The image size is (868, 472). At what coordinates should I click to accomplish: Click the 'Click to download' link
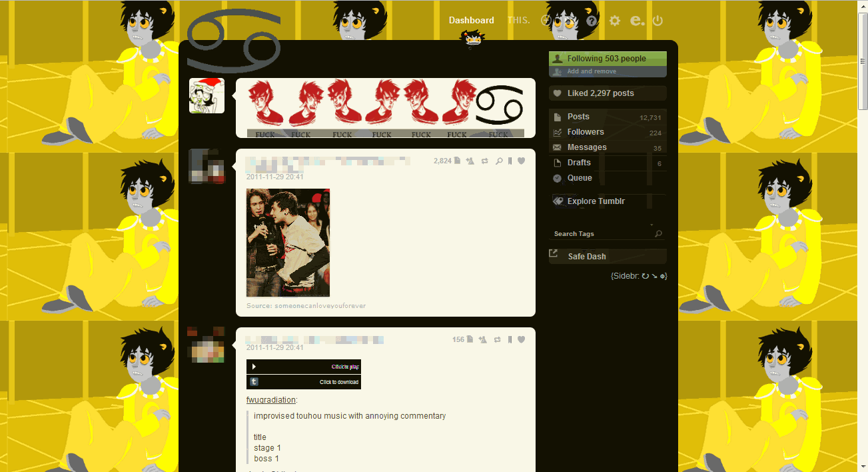339,382
